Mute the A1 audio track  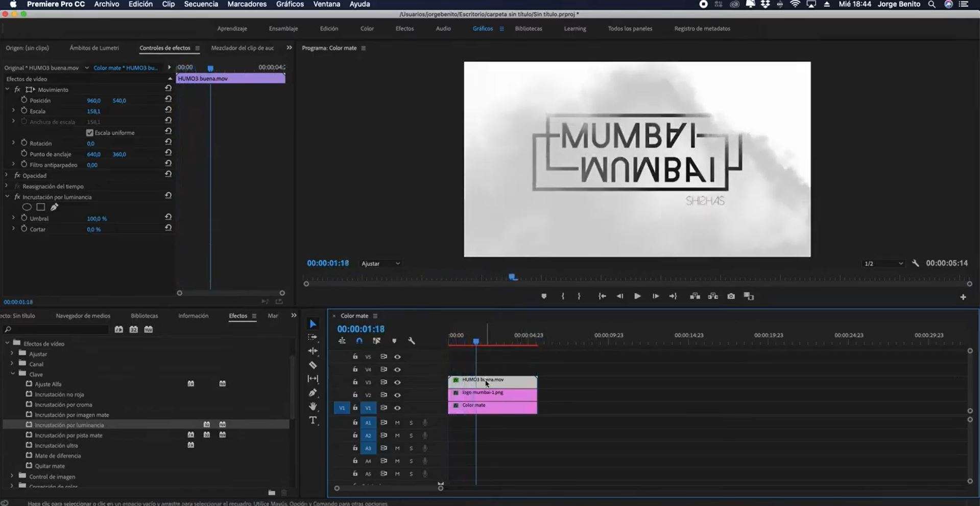[397, 422]
